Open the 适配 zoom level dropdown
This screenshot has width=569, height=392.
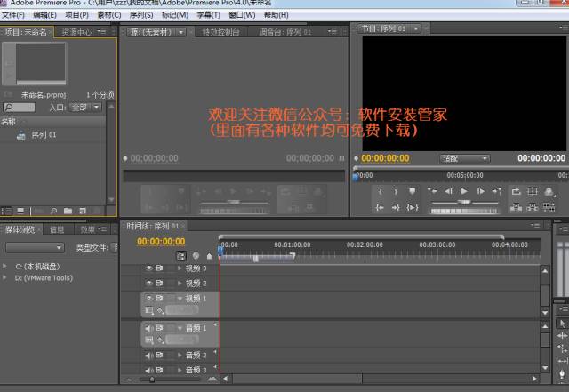(465, 158)
